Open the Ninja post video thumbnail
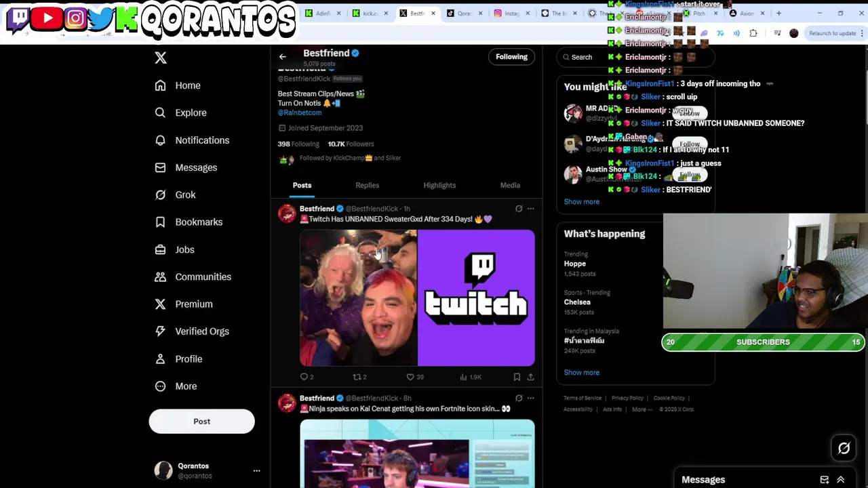Viewport: 868px width, 488px height. pos(417,453)
